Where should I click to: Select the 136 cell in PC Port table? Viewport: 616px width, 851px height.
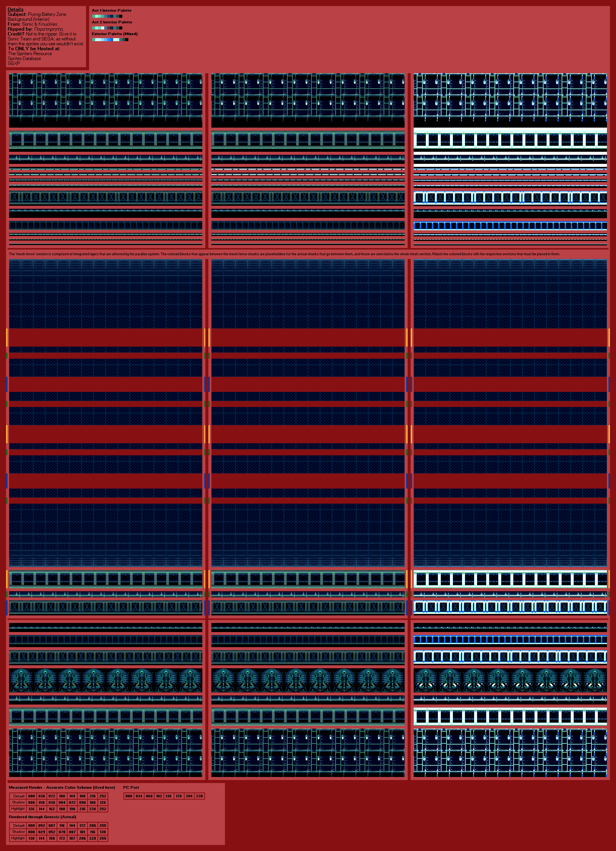[x=169, y=796]
